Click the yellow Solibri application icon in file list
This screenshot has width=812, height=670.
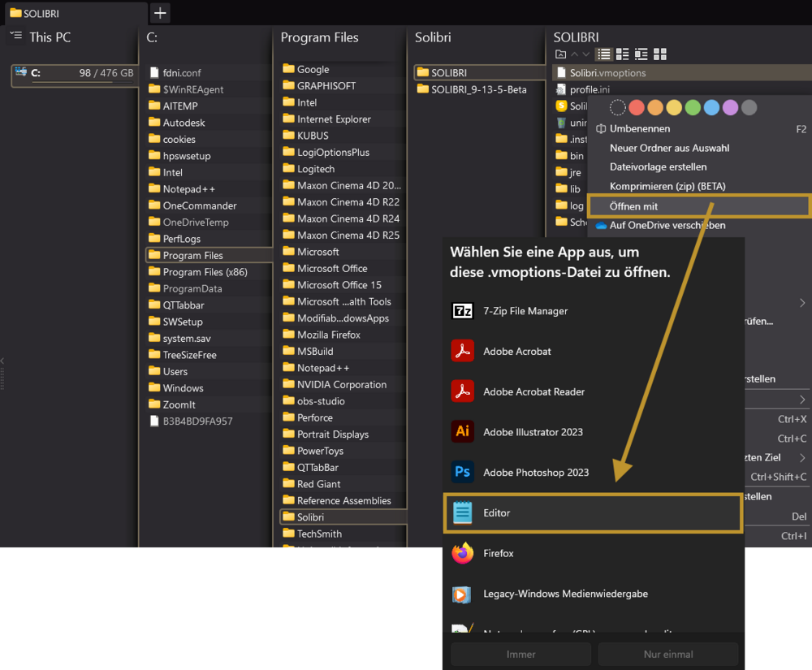tap(561, 106)
